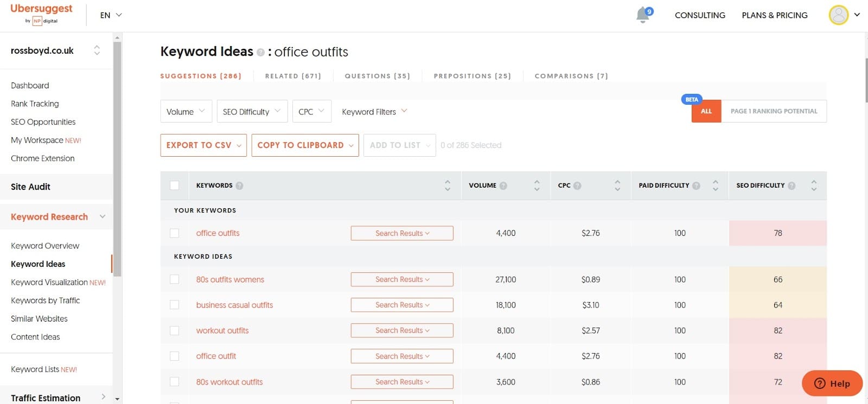Open CONSULTING in the top navigation
The width and height of the screenshot is (868, 404).
coord(700,15)
